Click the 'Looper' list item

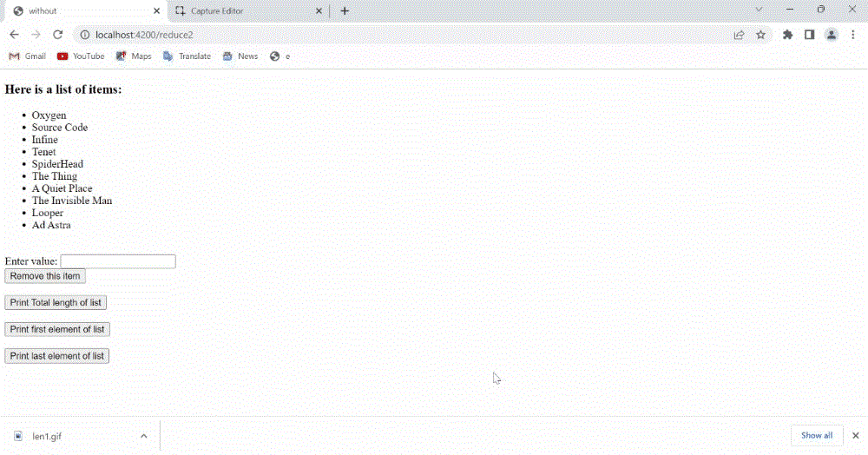pos(48,213)
